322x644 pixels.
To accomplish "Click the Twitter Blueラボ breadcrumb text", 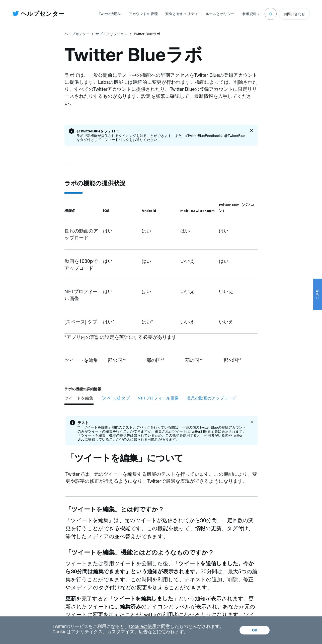I will click(147, 34).
